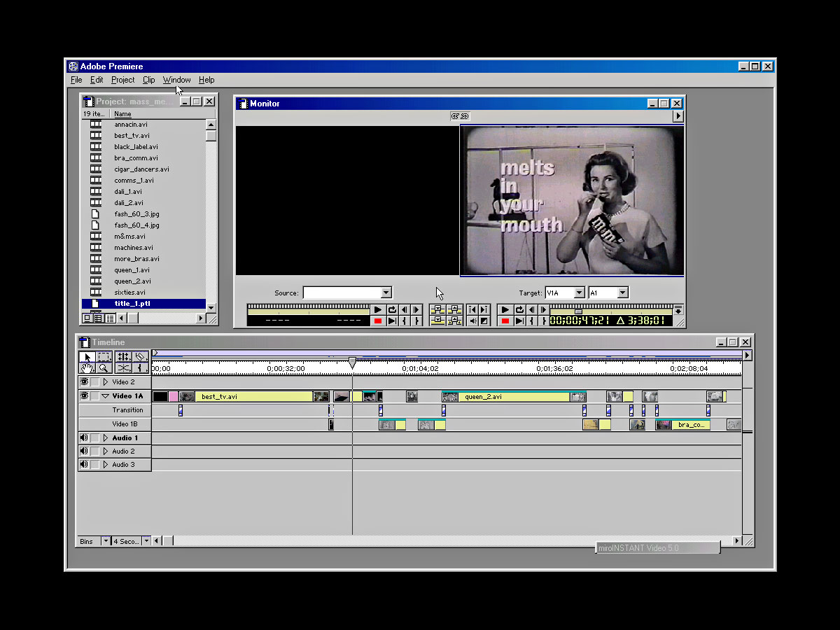Toggle the lock box on Video 1A

coord(95,395)
